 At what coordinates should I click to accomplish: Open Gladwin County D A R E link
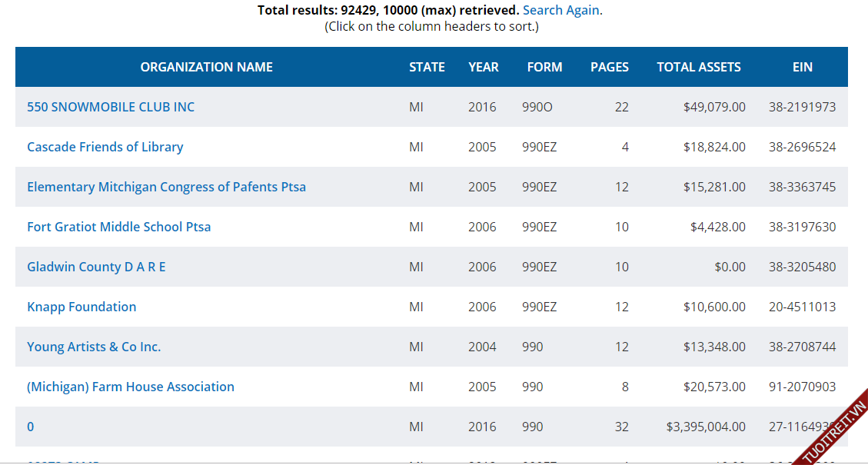pyautogui.click(x=96, y=267)
